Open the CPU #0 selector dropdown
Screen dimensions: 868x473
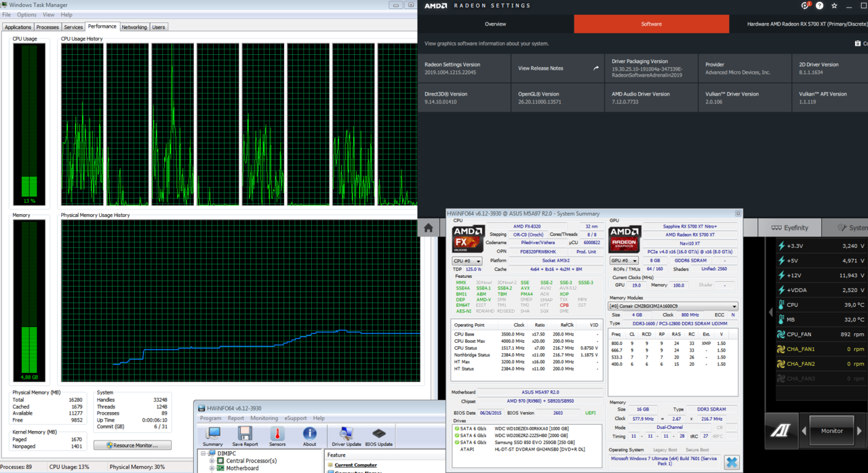[467, 261]
